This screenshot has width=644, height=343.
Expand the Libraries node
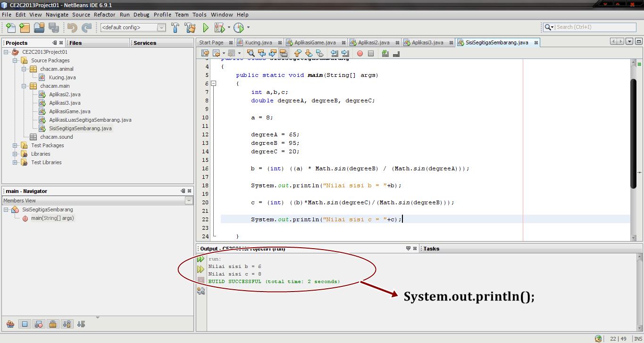pos(15,154)
